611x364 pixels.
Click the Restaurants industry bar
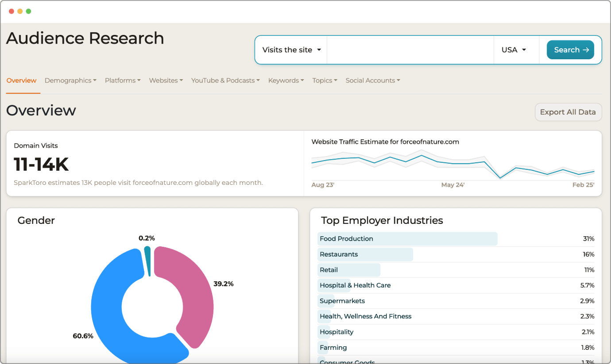click(365, 254)
